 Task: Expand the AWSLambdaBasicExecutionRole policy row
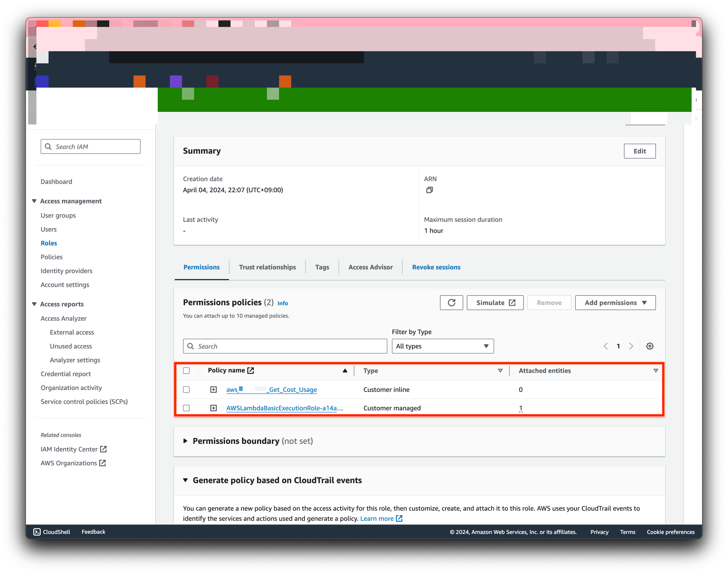pyautogui.click(x=213, y=408)
